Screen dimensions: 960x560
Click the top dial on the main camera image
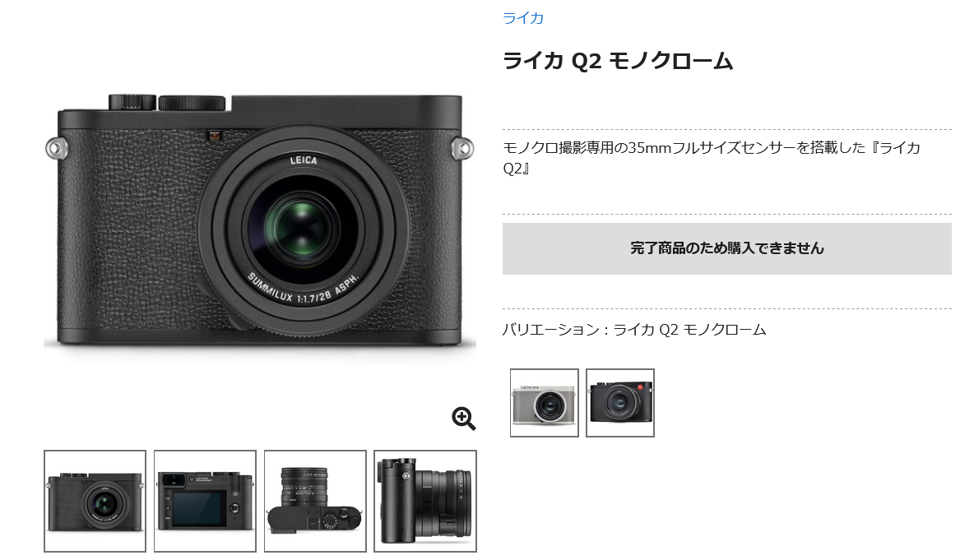click(192, 103)
